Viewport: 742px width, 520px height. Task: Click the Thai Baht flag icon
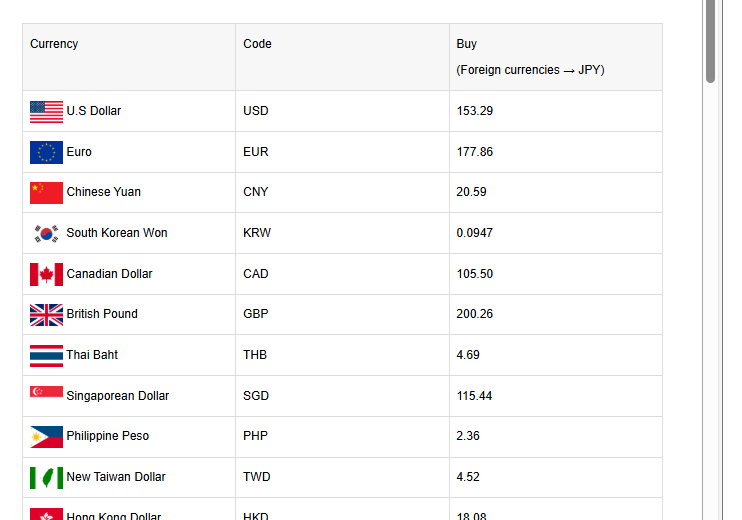[x=46, y=355]
